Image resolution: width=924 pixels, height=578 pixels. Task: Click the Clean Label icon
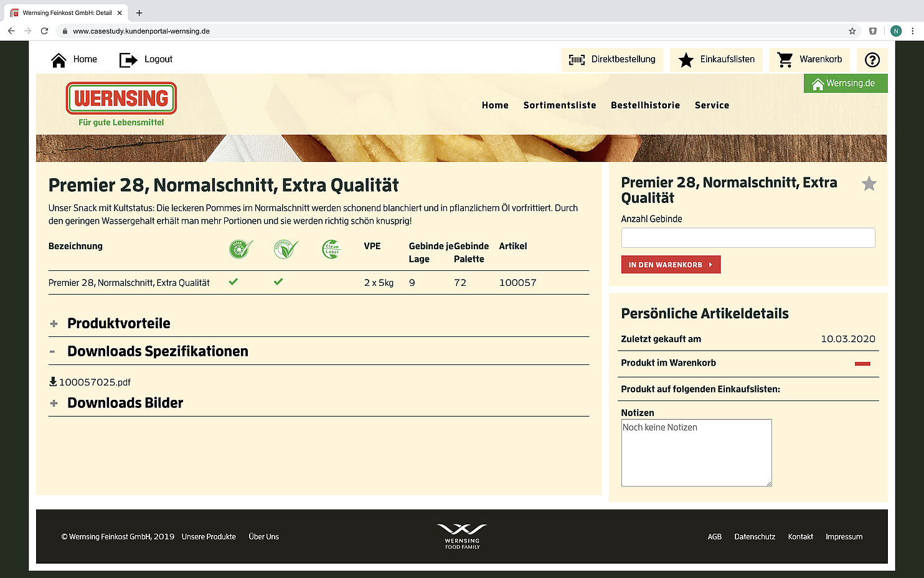331,249
